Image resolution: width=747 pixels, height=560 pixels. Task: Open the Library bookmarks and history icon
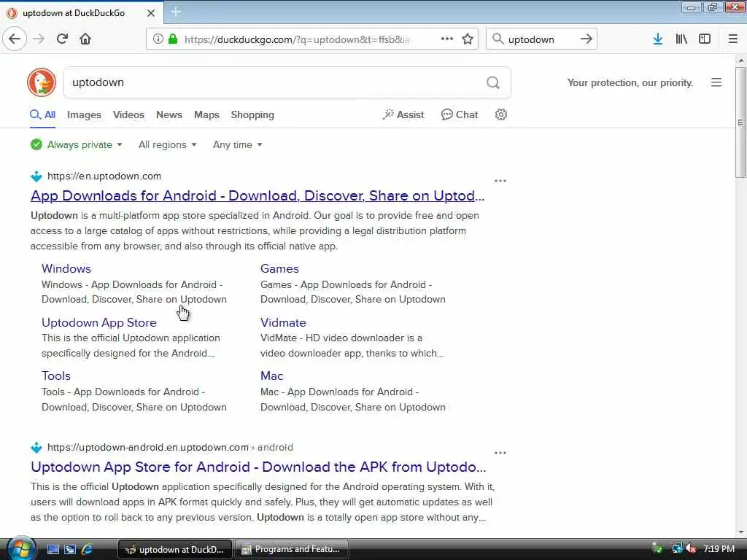click(681, 39)
